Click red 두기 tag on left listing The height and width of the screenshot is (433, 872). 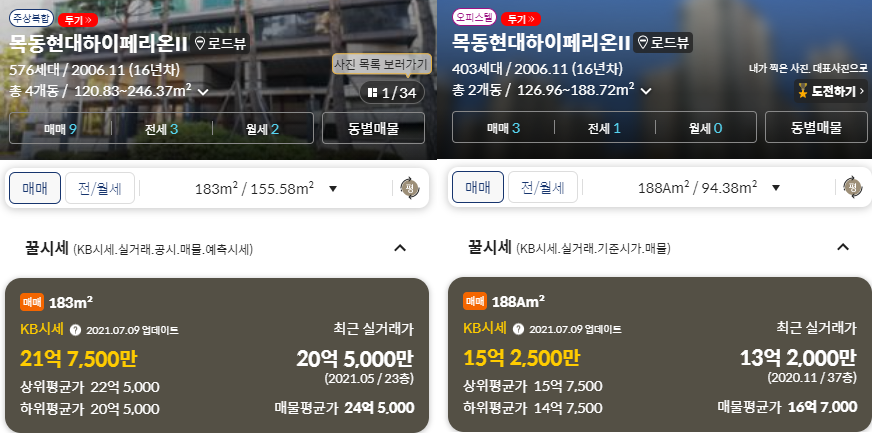tap(77, 19)
